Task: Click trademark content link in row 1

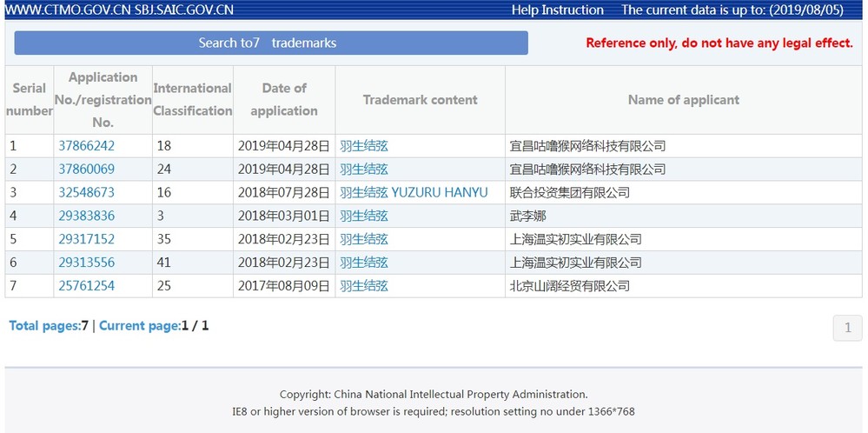Action: (364, 146)
